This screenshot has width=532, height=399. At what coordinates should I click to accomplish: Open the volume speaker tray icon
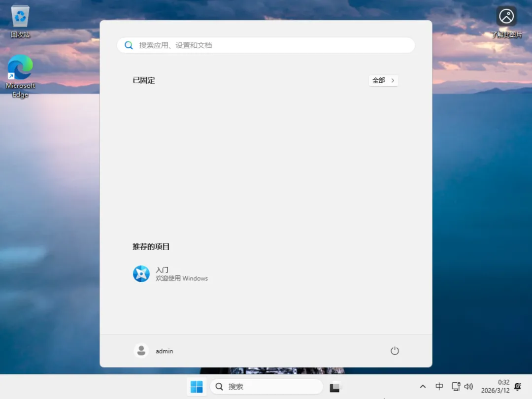(x=468, y=387)
